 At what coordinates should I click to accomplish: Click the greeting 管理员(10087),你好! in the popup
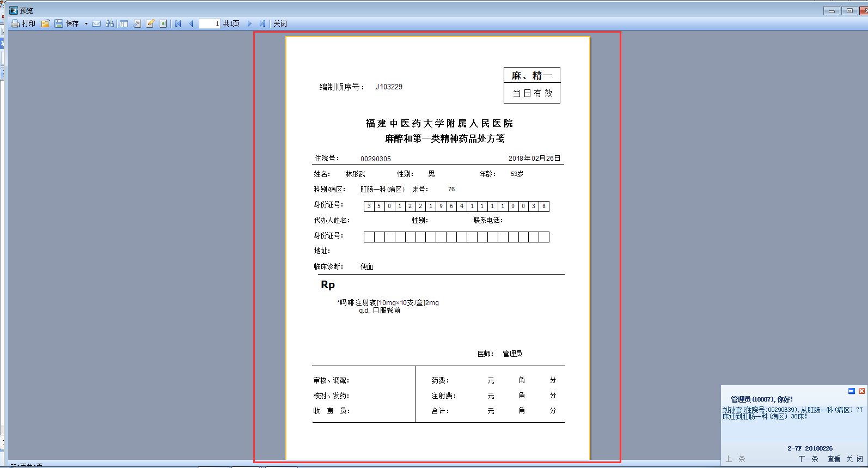point(762,399)
